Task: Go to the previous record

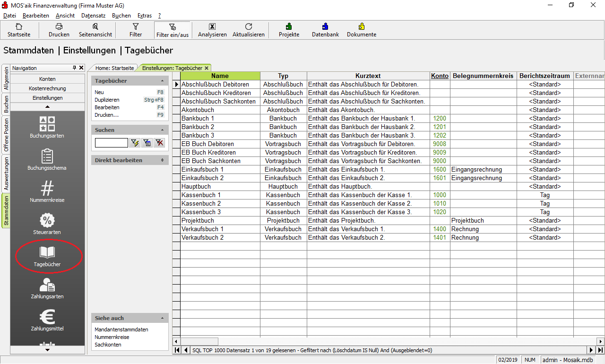Action: (x=186, y=350)
